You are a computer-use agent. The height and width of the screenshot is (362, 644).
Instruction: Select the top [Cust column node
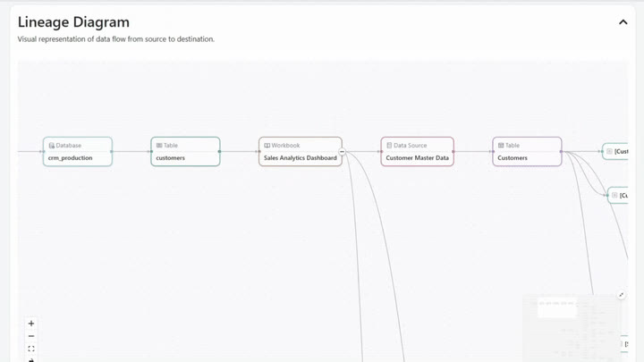pyautogui.click(x=615, y=151)
